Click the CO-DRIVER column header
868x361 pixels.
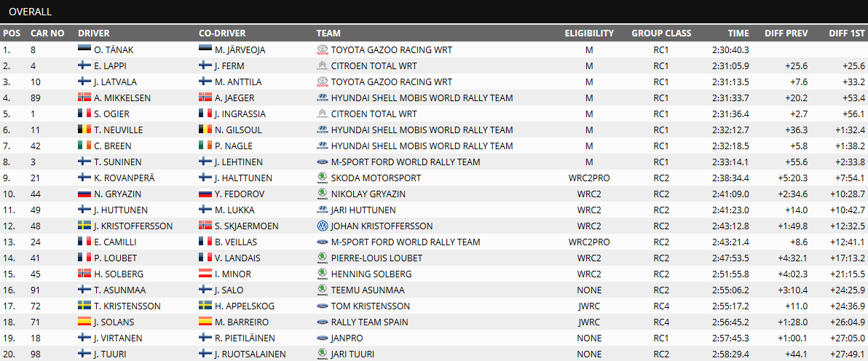point(222,33)
